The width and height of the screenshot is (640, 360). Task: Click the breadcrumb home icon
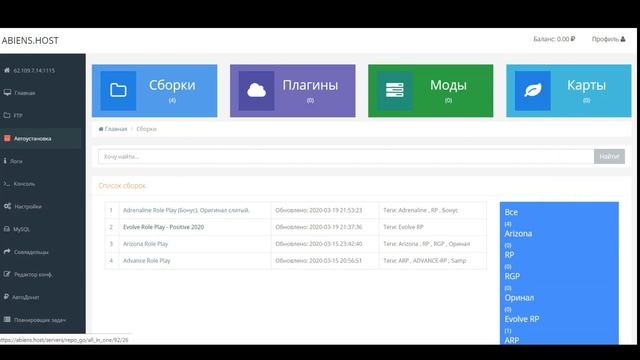(101, 129)
